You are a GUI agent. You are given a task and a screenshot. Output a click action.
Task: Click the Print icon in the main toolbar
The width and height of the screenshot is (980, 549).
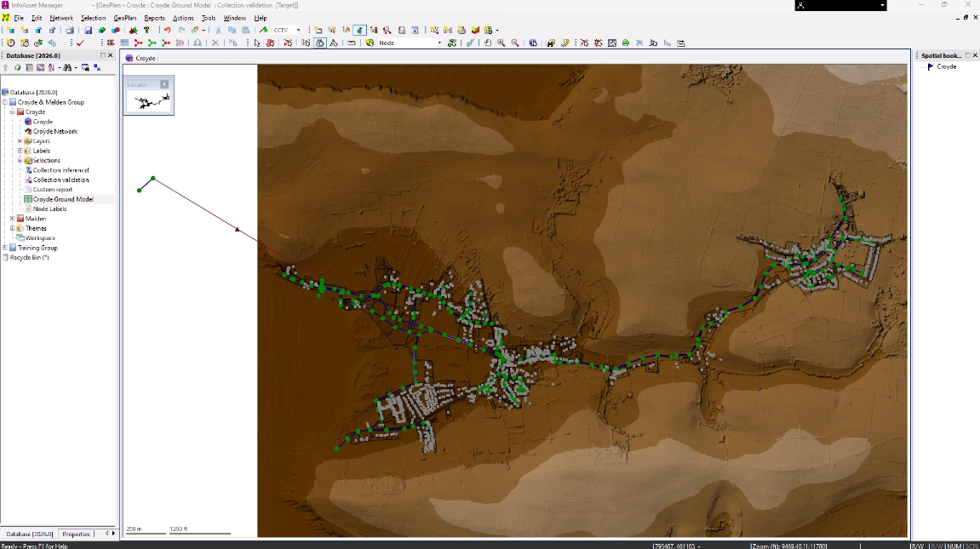tap(70, 28)
